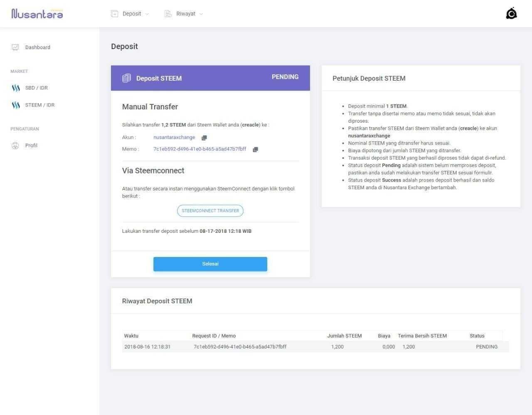Image resolution: width=532 pixels, height=415 pixels.
Task: Click the Petunjuk Deposit STEEM heading
Action: (x=369, y=79)
